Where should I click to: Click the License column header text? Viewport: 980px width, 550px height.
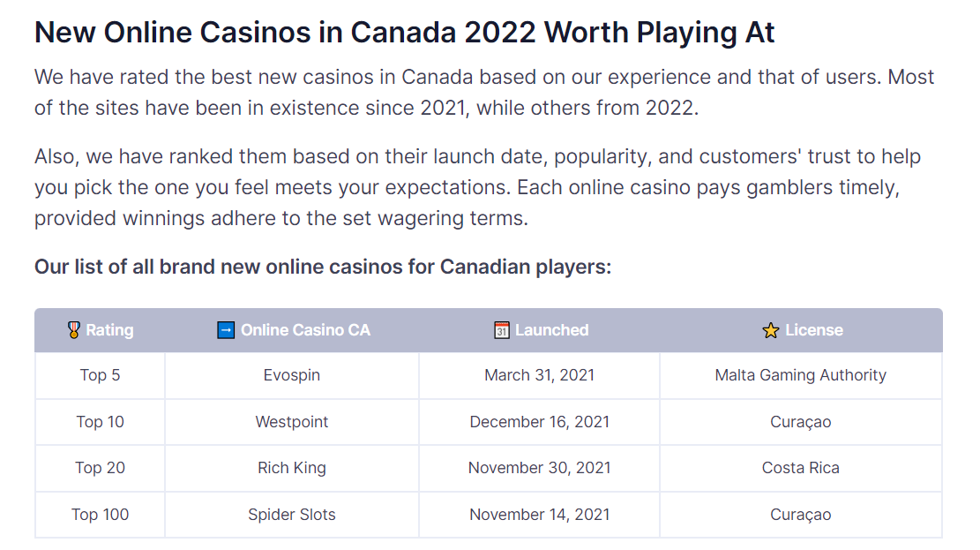point(814,330)
